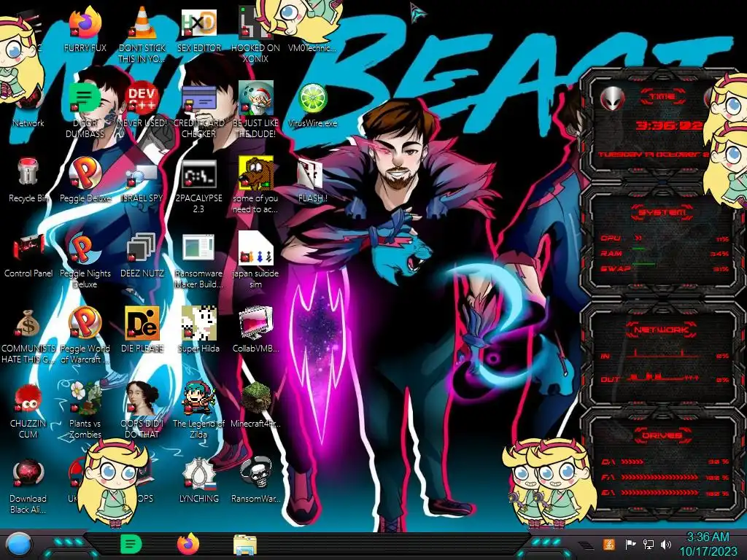Open the portrait icon OOPS DID I DO THAT
Image resolution: width=747 pixels, height=560 pixels.
click(x=142, y=399)
